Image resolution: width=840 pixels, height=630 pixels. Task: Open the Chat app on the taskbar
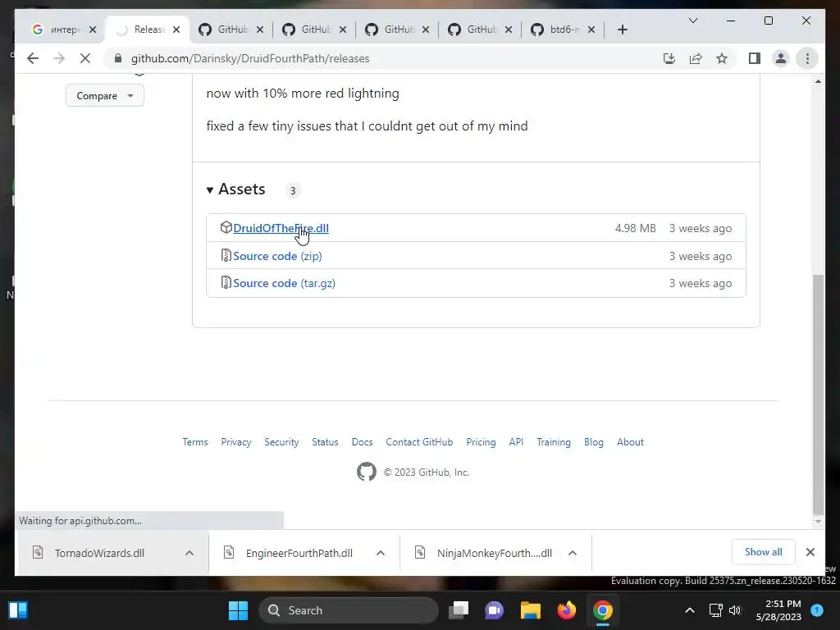pyautogui.click(x=494, y=610)
